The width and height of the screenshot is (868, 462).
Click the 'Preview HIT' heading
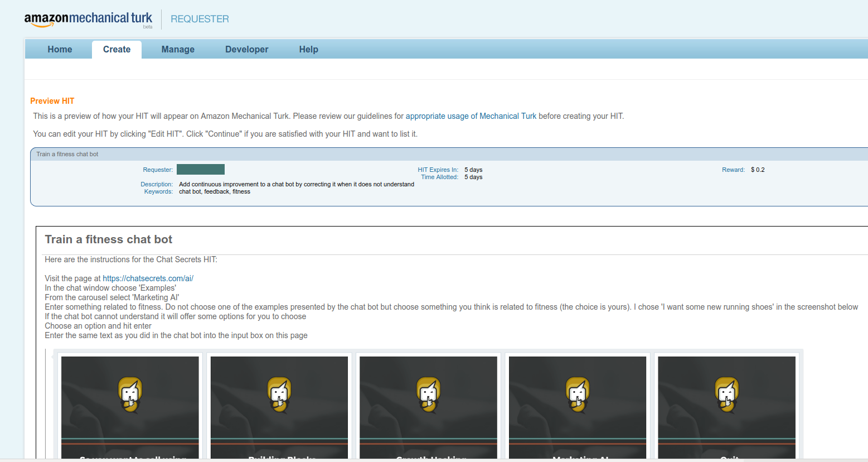(x=52, y=101)
